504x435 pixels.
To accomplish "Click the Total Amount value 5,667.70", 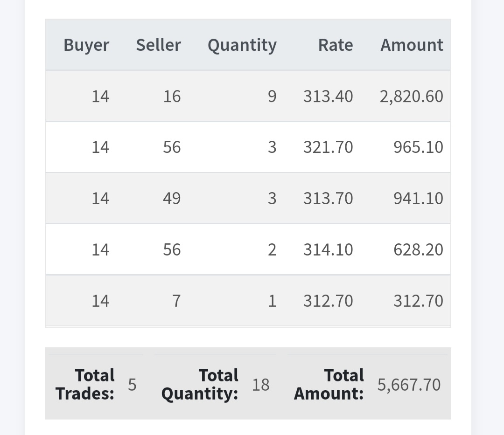I will pos(409,385).
